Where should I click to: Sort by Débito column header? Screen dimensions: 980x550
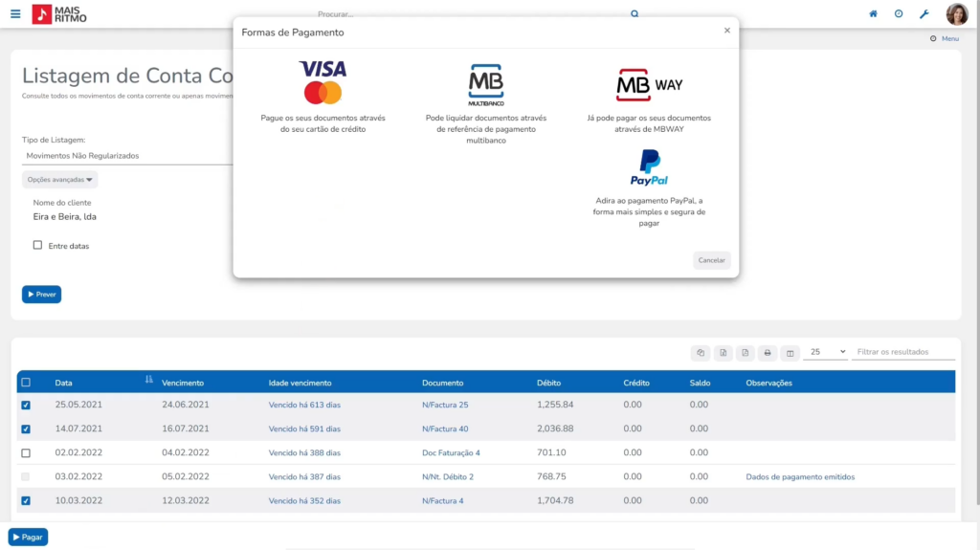(548, 383)
